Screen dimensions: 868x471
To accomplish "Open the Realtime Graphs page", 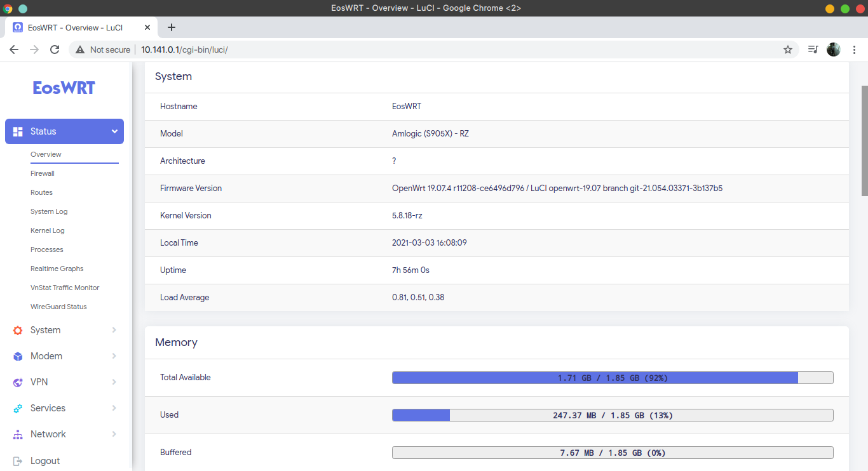I will coord(57,269).
